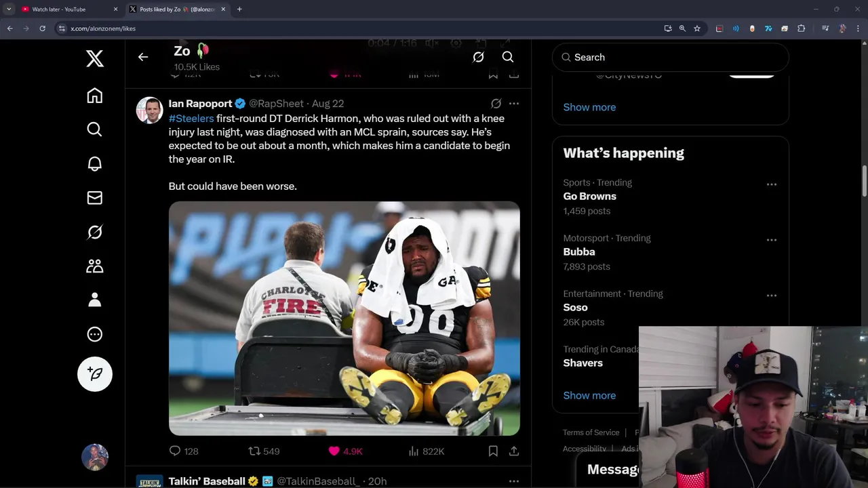Navigate back in Chrome toolbar
This screenshot has height=488, width=868.
click(x=9, y=28)
